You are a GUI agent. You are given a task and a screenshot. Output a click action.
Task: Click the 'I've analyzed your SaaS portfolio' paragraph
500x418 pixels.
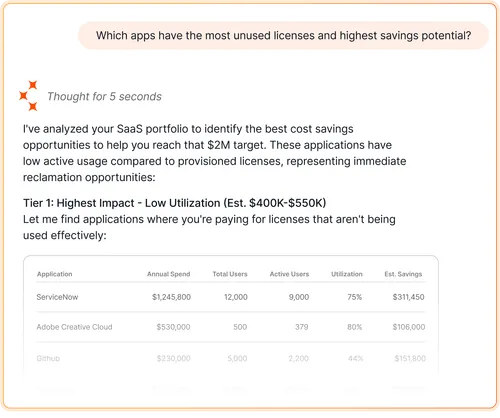214,153
